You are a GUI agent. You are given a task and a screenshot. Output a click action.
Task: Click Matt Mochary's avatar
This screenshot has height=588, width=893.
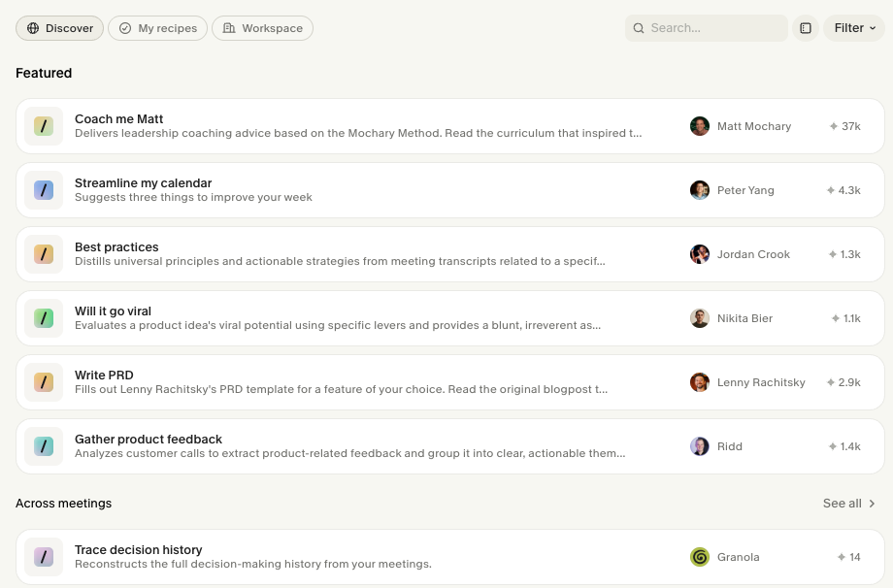click(x=700, y=126)
